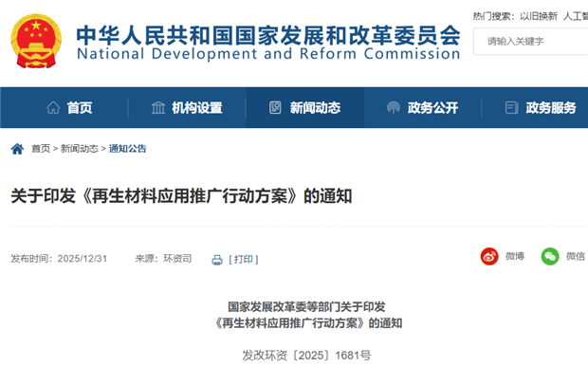This screenshot has height=366, width=588.
Task: Share via the Weibo icon
Action: click(x=489, y=257)
